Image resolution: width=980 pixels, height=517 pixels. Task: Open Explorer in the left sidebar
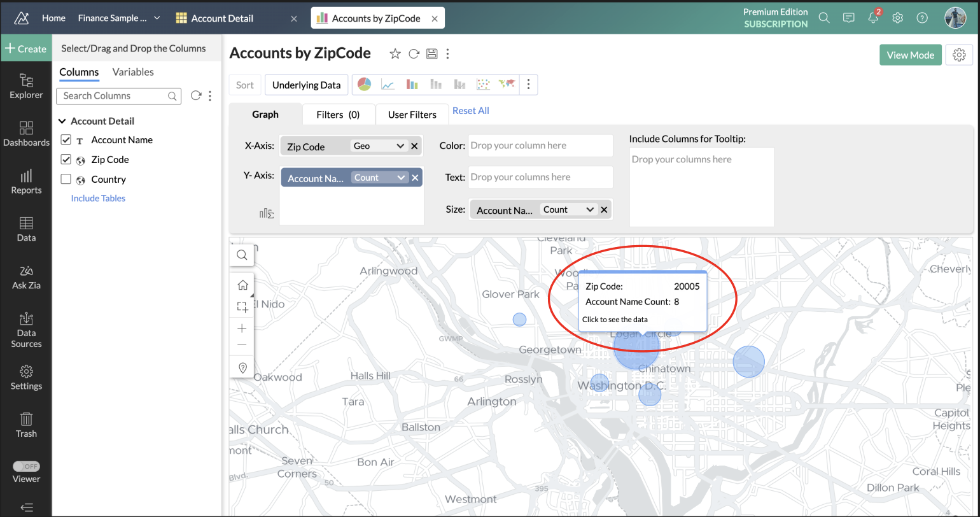(26, 86)
